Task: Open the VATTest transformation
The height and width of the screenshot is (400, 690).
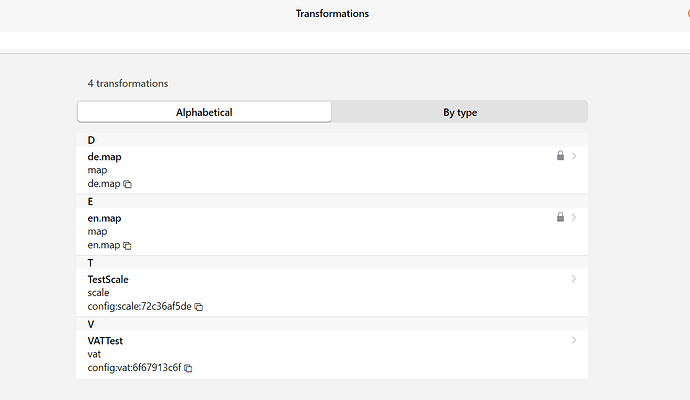Action: click(x=105, y=341)
